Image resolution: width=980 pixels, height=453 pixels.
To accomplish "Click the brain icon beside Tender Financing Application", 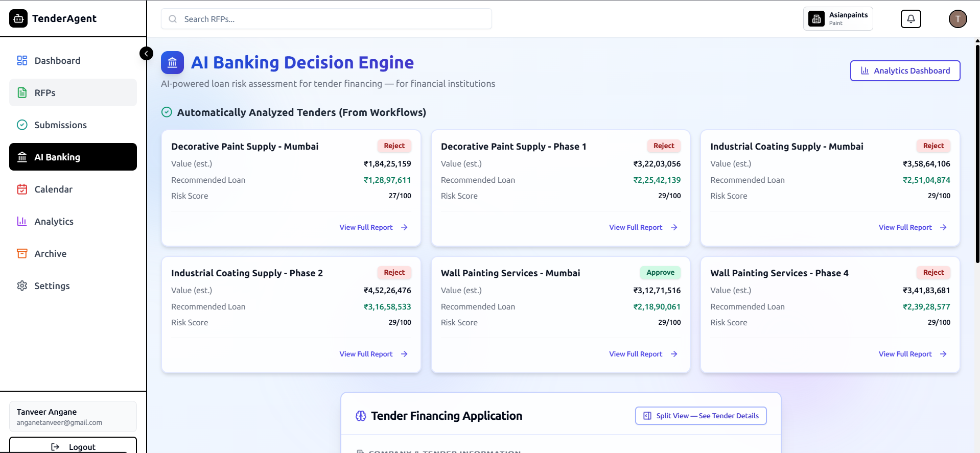I will [x=361, y=416].
